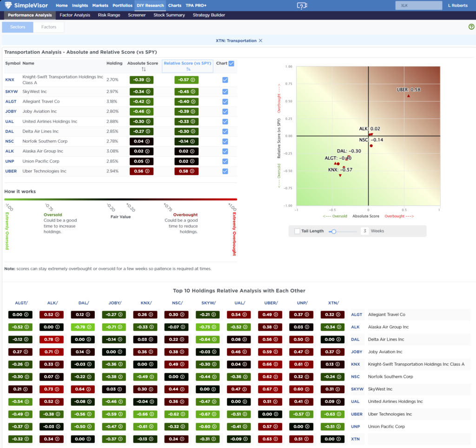Click XTN link in holdings matrix

point(355,439)
